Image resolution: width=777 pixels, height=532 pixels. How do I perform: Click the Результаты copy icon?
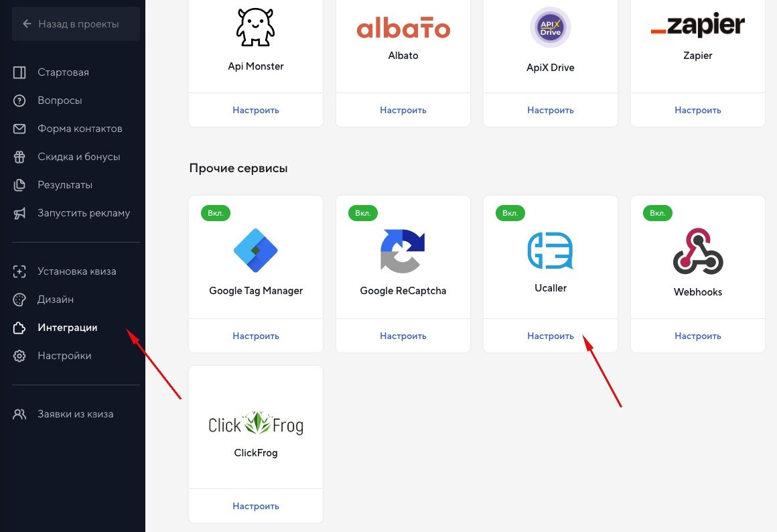(19, 185)
